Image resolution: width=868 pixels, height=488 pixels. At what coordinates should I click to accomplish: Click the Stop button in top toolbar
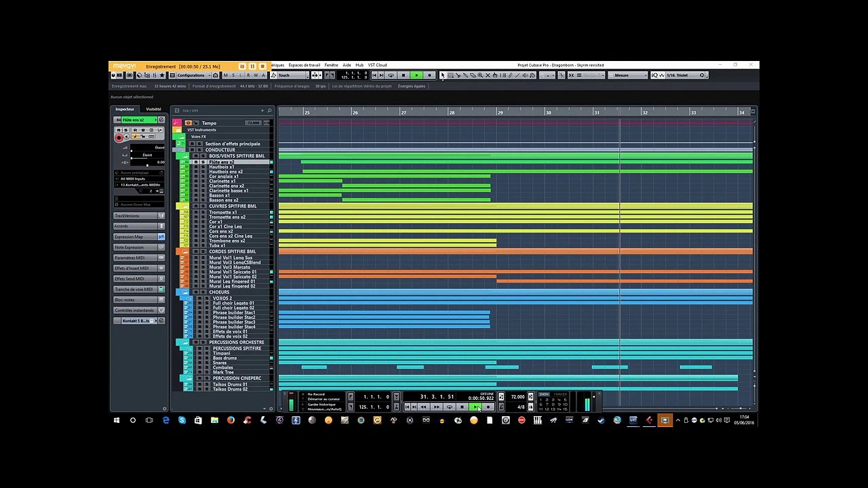[403, 75]
